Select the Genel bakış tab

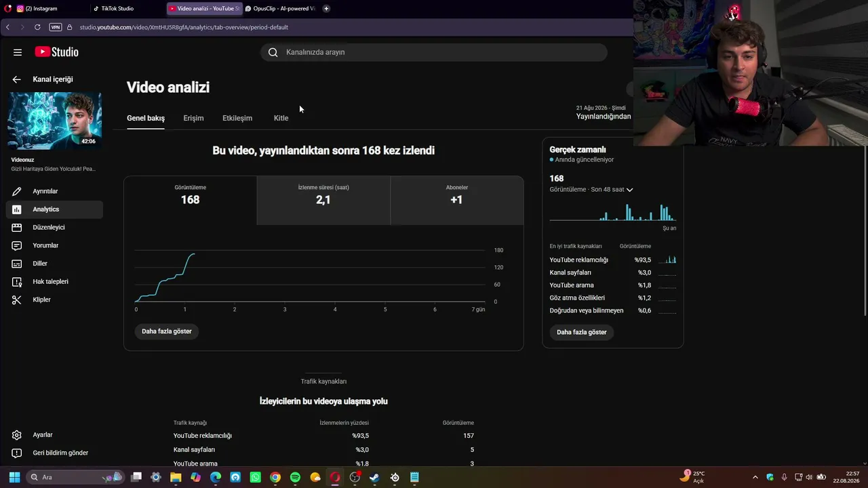pyautogui.click(x=146, y=118)
